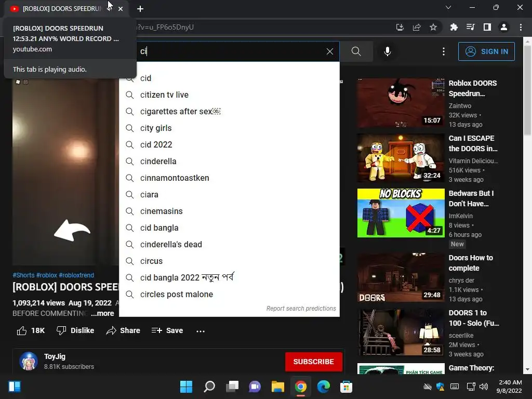
Task: Click the YouTube search magnifier button
Action: 356,51
